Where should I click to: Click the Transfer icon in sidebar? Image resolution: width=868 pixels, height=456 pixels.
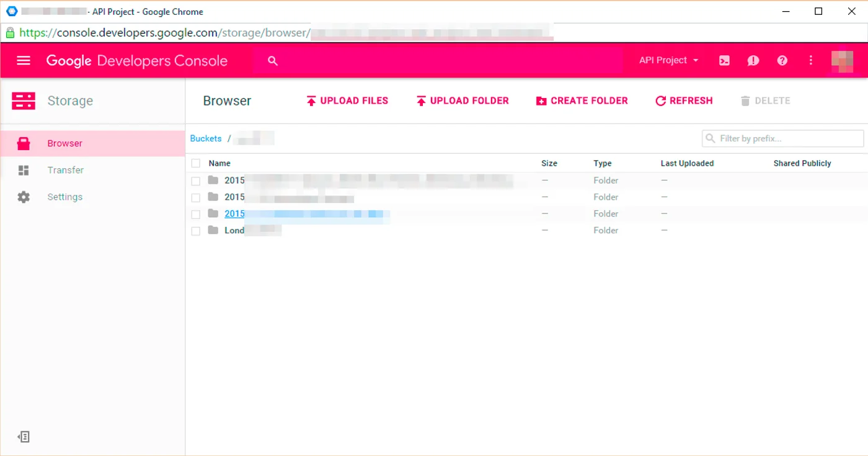click(24, 170)
